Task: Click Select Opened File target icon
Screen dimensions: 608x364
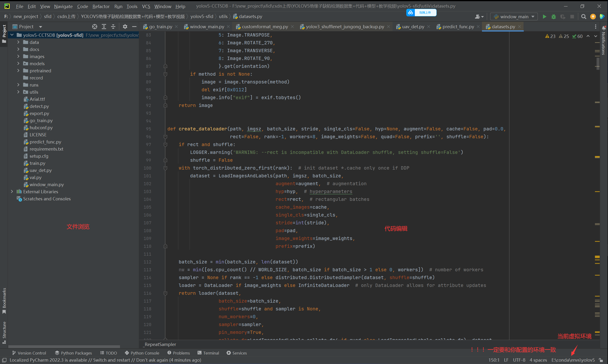Action: pyautogui.click(x=94, y=27)
